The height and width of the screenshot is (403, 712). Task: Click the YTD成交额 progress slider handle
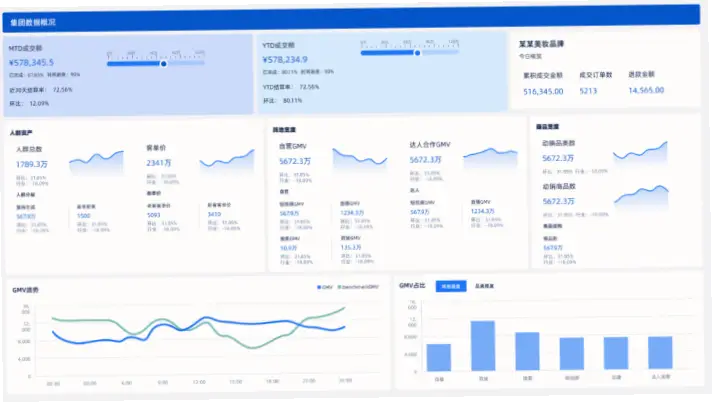417,53
